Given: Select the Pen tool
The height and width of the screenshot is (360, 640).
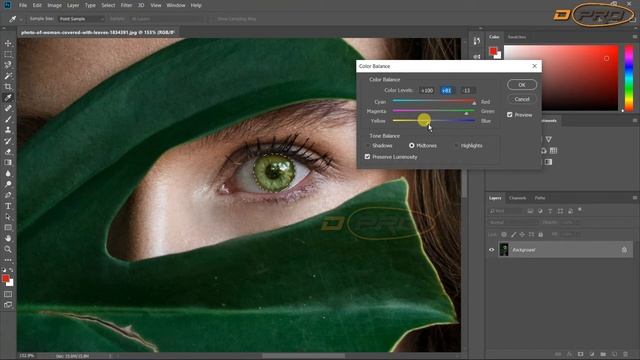Looking at the screenshot, I should pos(8,195).
